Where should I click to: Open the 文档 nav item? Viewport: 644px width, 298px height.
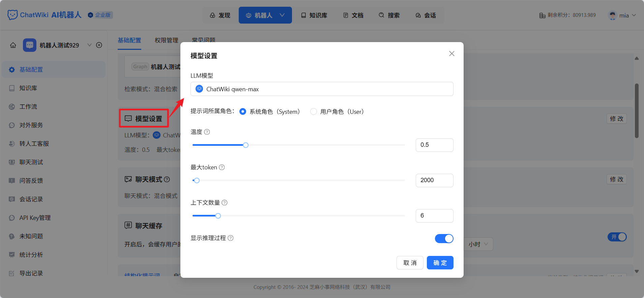(x=353, y=15)
